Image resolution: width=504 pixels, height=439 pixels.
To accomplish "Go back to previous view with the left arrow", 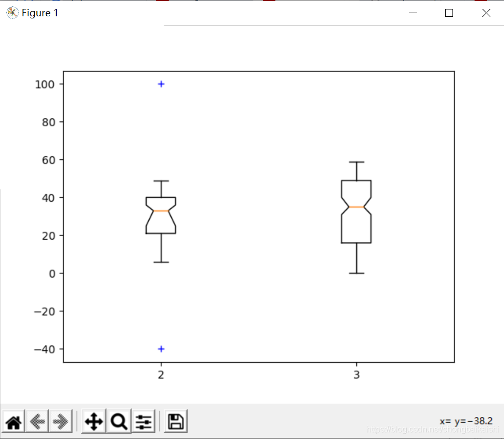I will [x=37, y=422].
